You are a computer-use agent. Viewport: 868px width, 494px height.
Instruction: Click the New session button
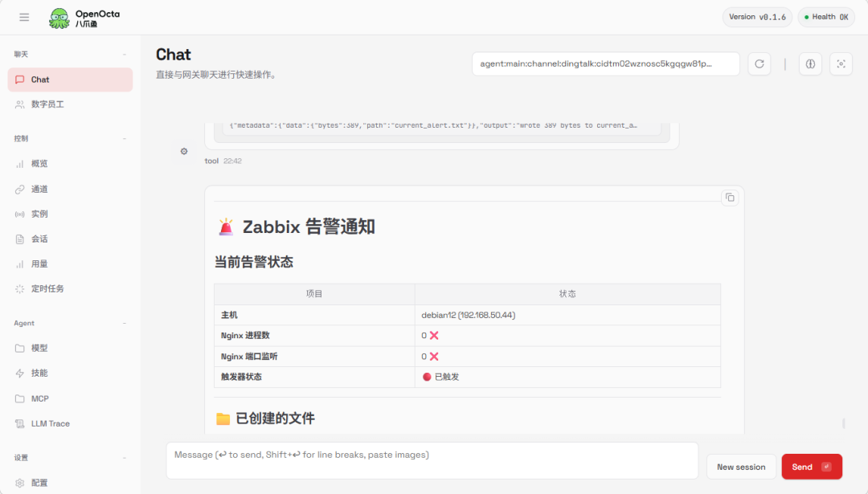coord(741,467)
